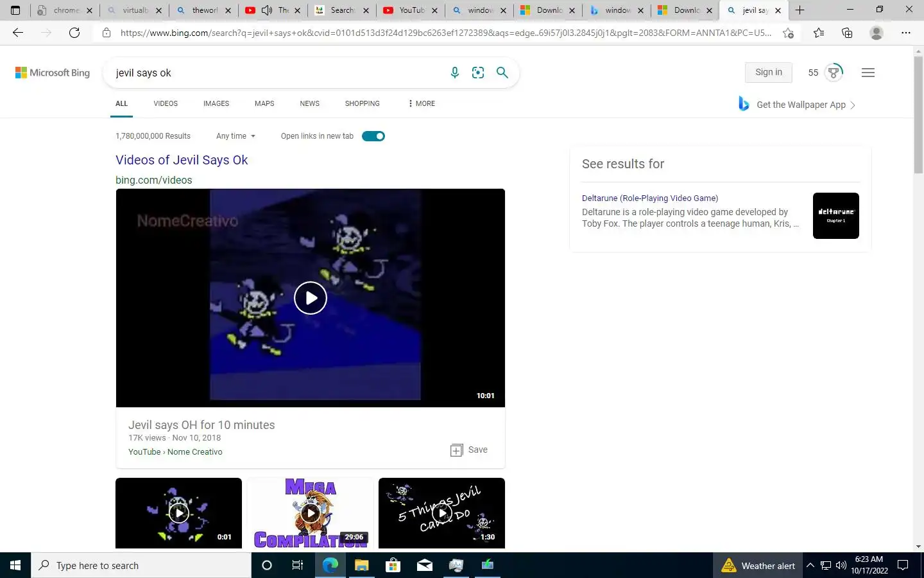Play the 5 Things Jevil Can't Do video
Screen dimensions: 924x578
pos(441,513)
